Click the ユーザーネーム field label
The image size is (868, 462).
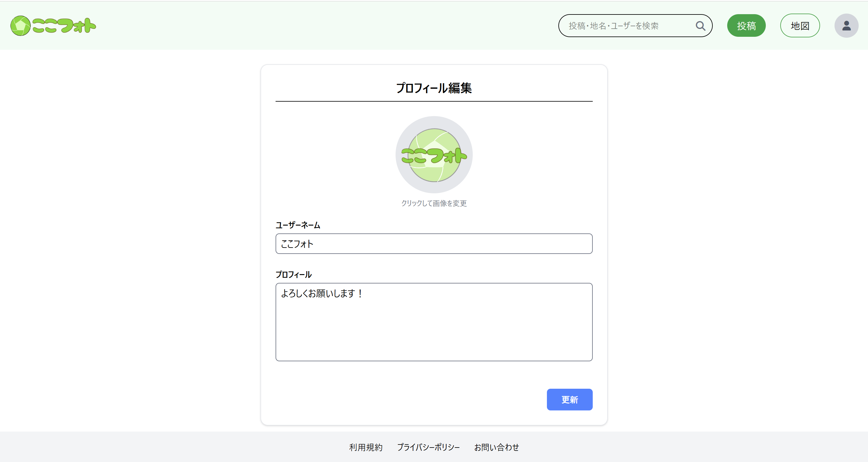pyautogui.click(x=298, y=225)
